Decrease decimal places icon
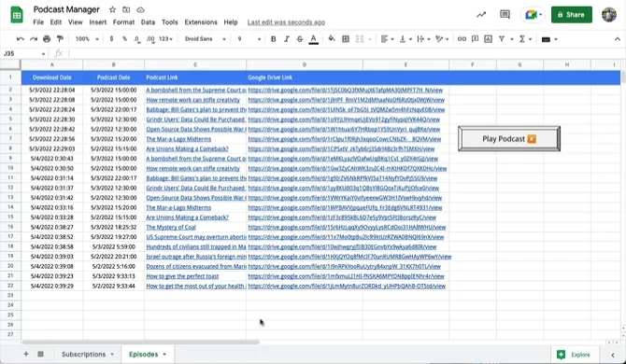626x364 pixels. tap(137, 39)
